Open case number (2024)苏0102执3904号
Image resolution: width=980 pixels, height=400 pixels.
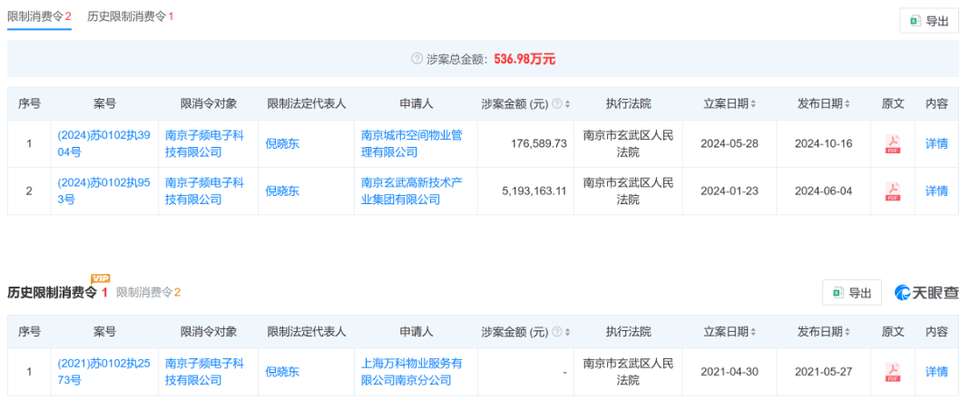coord(103,143)
